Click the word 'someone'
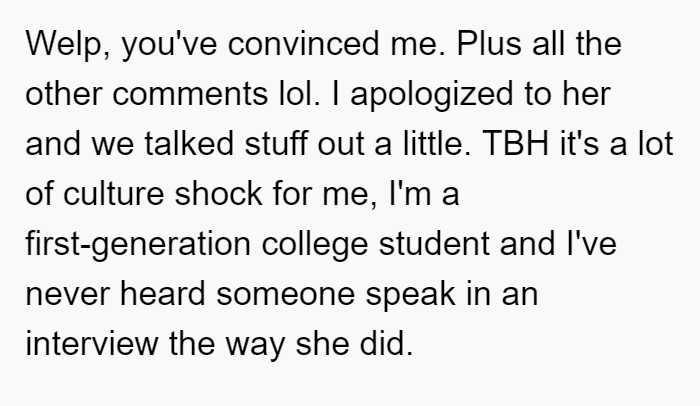The height and width of the screenshot is (406, 700). coord(285,295)
